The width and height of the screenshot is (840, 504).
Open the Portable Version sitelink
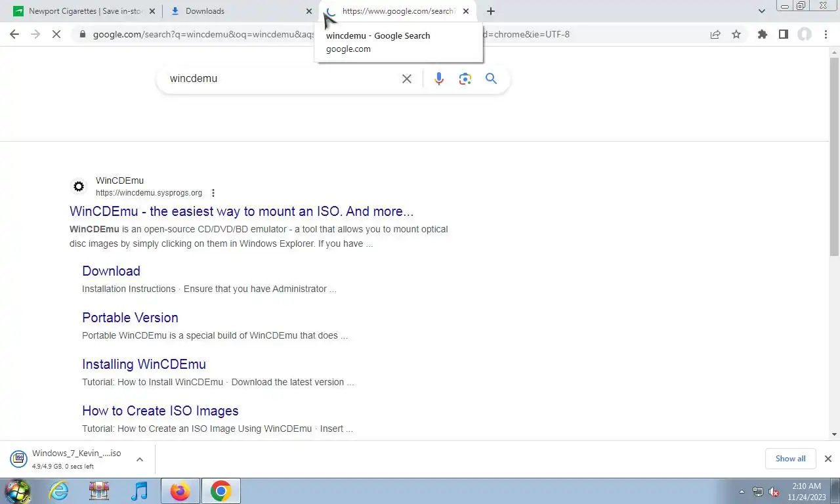pyautogui.click(x=130, y=318)
